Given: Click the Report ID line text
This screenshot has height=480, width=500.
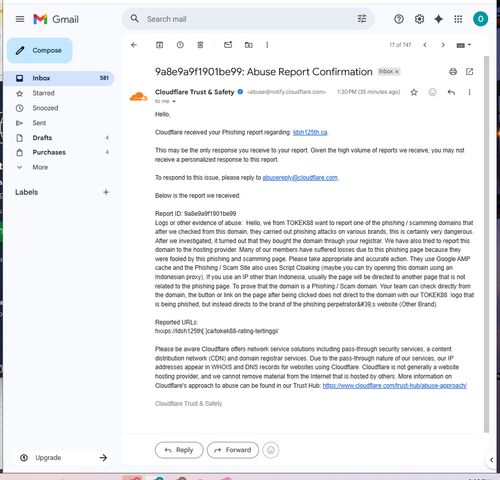Looking at the screenshot, I should (196, 214).
